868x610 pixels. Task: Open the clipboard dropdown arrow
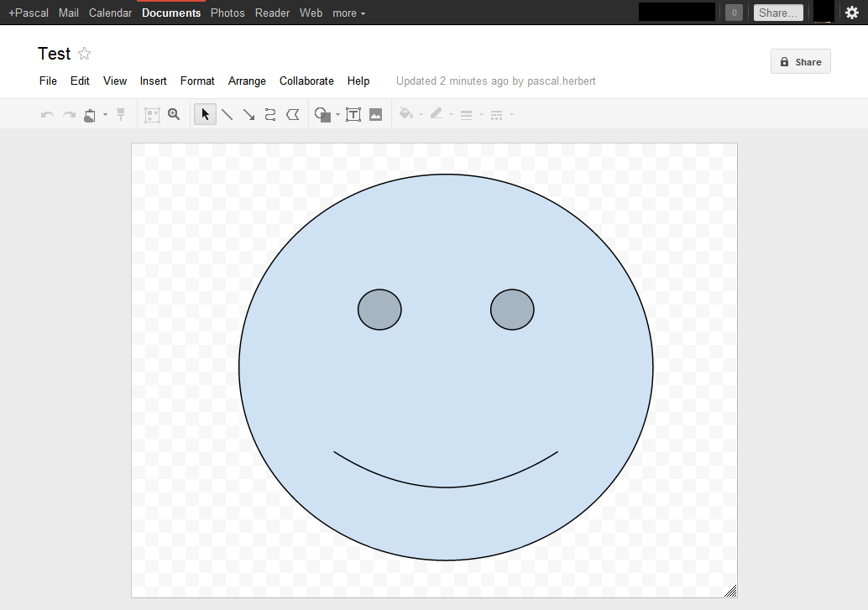coord(105,115)
